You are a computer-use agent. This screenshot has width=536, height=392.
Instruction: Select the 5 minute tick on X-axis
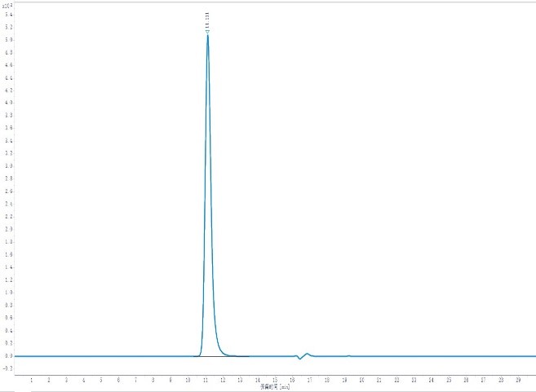coord(101,380)
